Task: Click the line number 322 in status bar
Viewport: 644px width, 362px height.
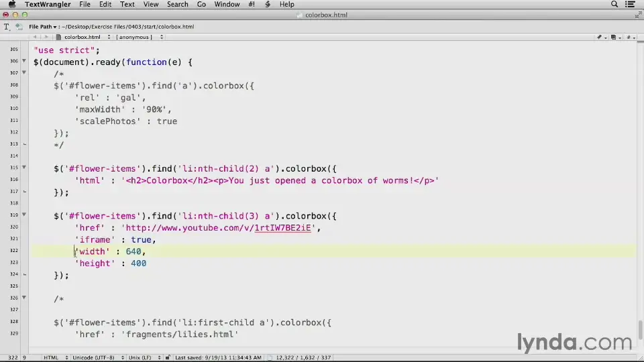Action: click(13, 357)
